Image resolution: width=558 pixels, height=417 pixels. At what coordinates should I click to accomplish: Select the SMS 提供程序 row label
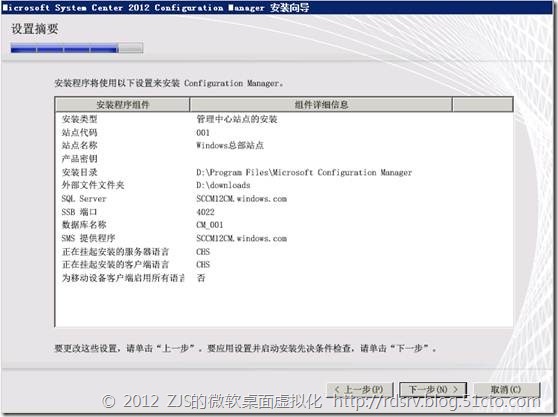click(x=88, y=238)
